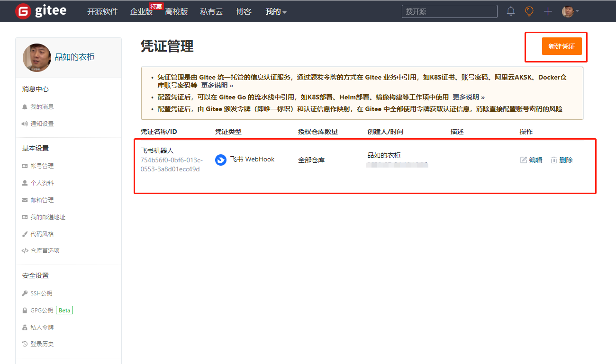Open 我的邮递地址 in sidebar
This screenshot has height=364, width=616.
point(48,217)
